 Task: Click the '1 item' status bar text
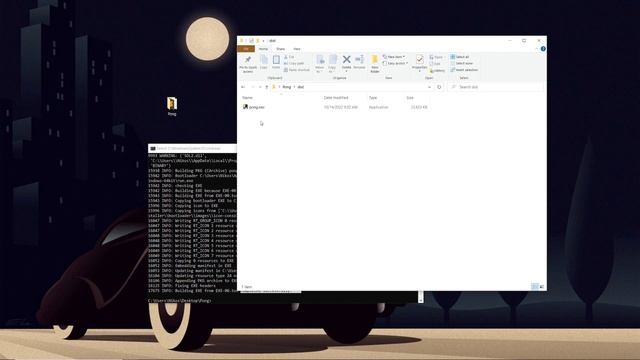point(247,287)
